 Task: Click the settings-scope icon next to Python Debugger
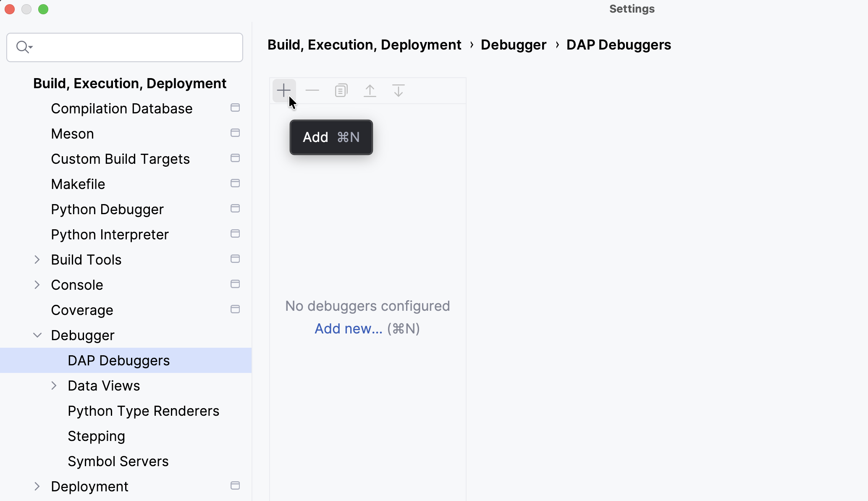click(x=235, y=209)
